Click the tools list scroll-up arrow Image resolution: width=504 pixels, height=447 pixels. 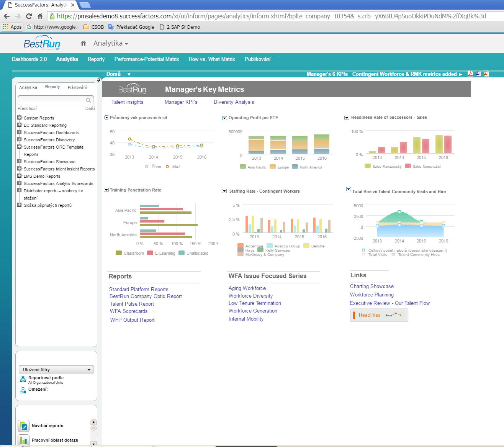[93, 422]
